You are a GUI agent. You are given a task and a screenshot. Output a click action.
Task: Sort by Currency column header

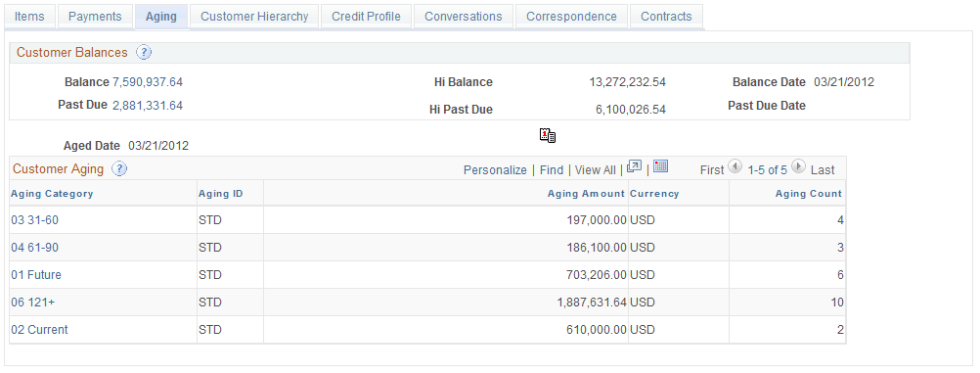[x=654, y=194]
